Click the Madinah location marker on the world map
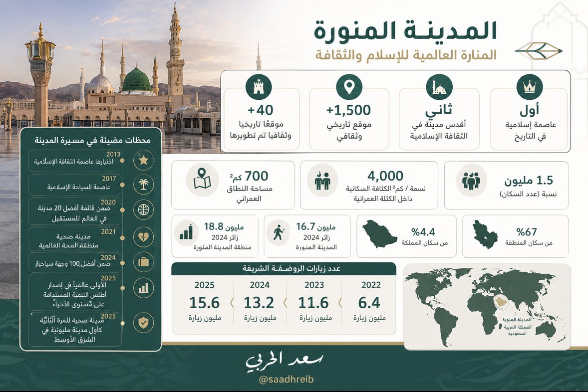 click(x=500, y=302)
